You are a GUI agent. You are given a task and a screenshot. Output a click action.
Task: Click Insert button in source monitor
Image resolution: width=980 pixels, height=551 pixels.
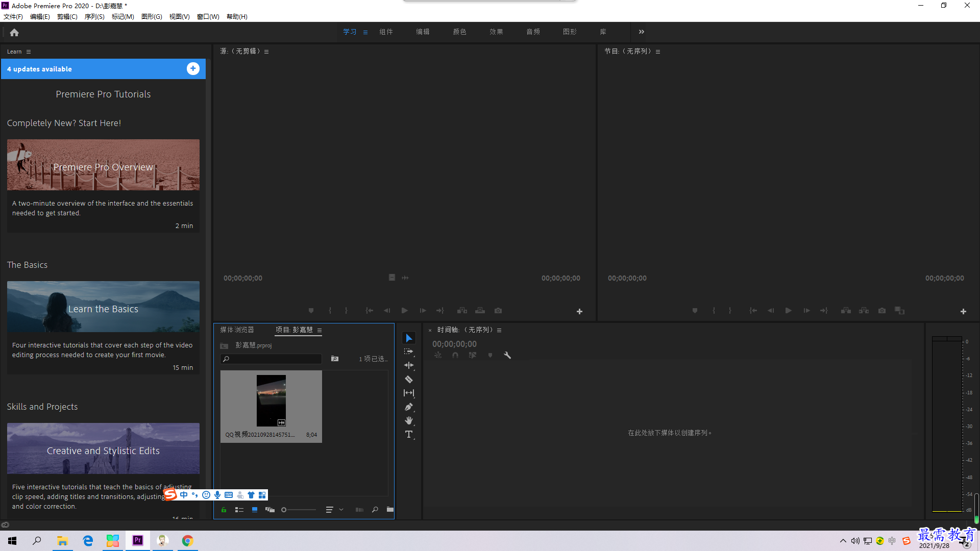click(462, 310)
